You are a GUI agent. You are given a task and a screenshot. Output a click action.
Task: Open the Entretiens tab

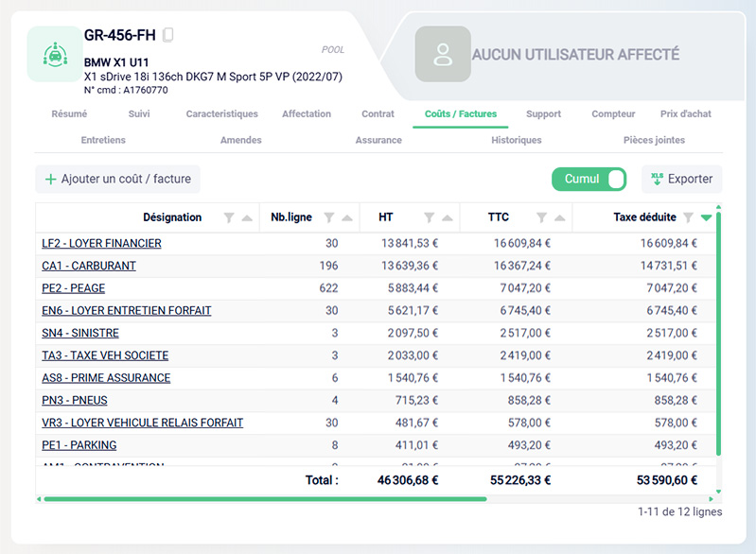coord(103,140)
